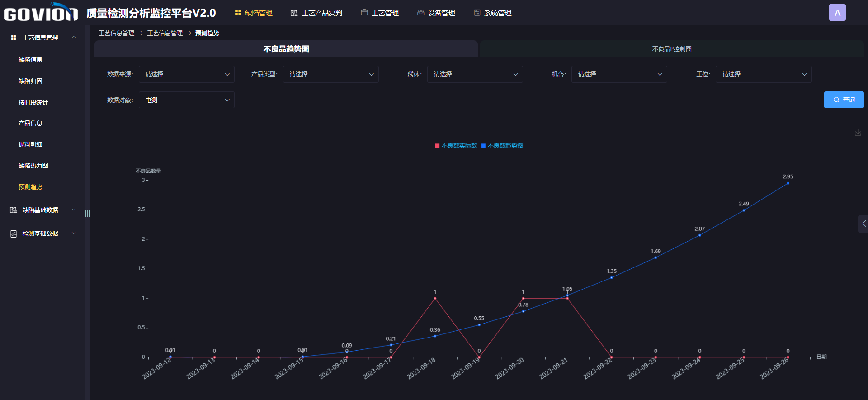Click the 工艺信息管理 grid icon

(x=14, y=38)
